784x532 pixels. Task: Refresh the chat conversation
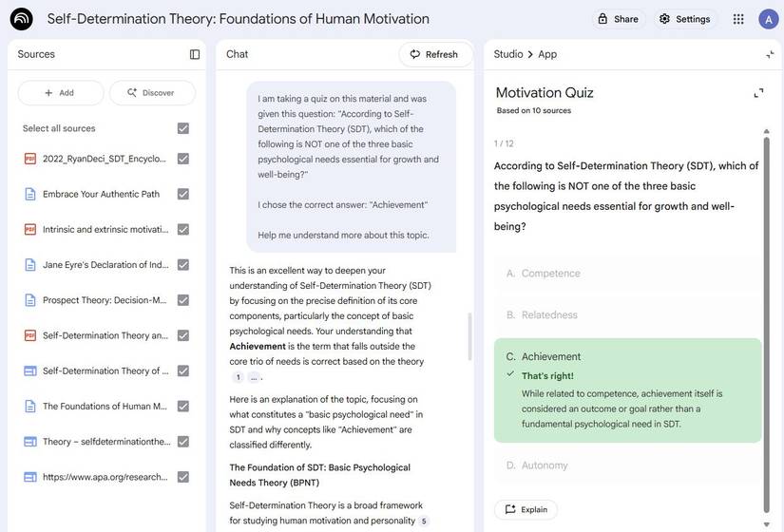coord(434,54)
